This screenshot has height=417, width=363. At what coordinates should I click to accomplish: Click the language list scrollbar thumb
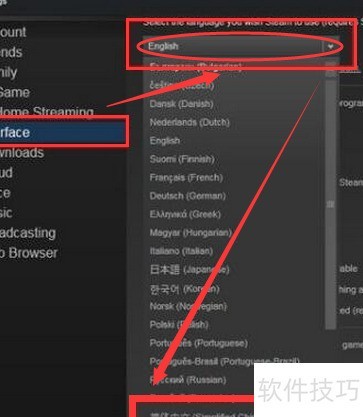330,203
